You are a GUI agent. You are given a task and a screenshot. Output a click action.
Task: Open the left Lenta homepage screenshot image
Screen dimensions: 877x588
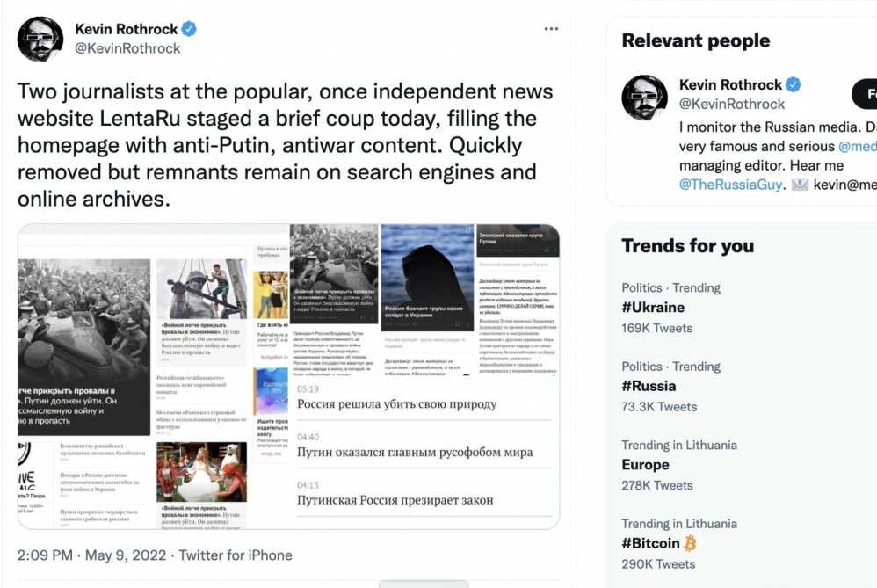153,376
